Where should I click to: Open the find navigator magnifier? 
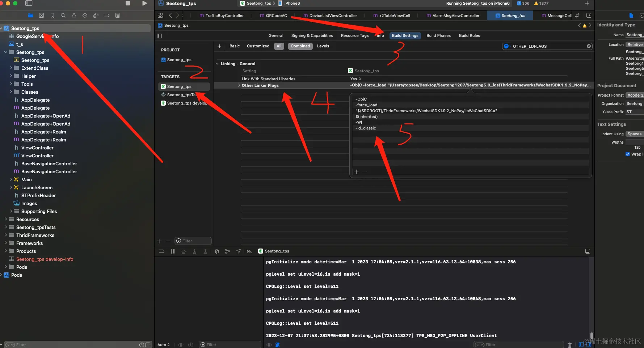click(x=63, y=16)
